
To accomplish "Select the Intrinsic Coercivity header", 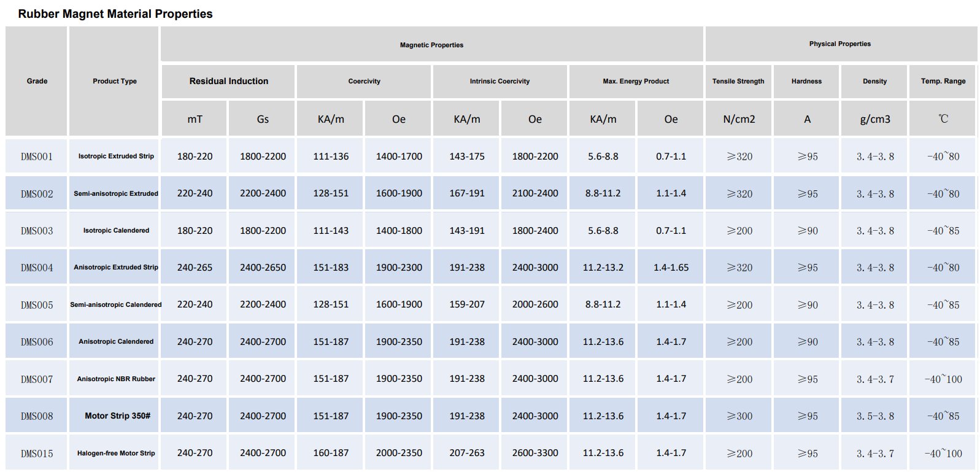I will [500, 81].
